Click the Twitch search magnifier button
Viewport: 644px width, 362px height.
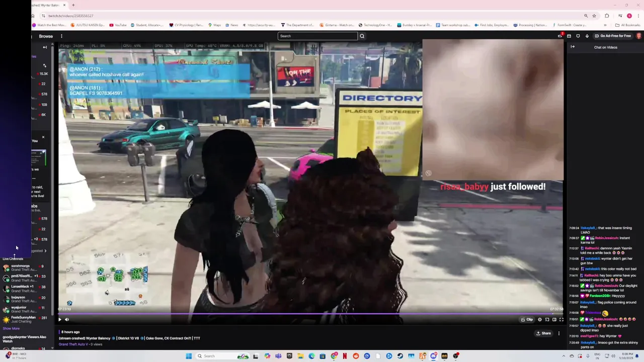[362, 36]
